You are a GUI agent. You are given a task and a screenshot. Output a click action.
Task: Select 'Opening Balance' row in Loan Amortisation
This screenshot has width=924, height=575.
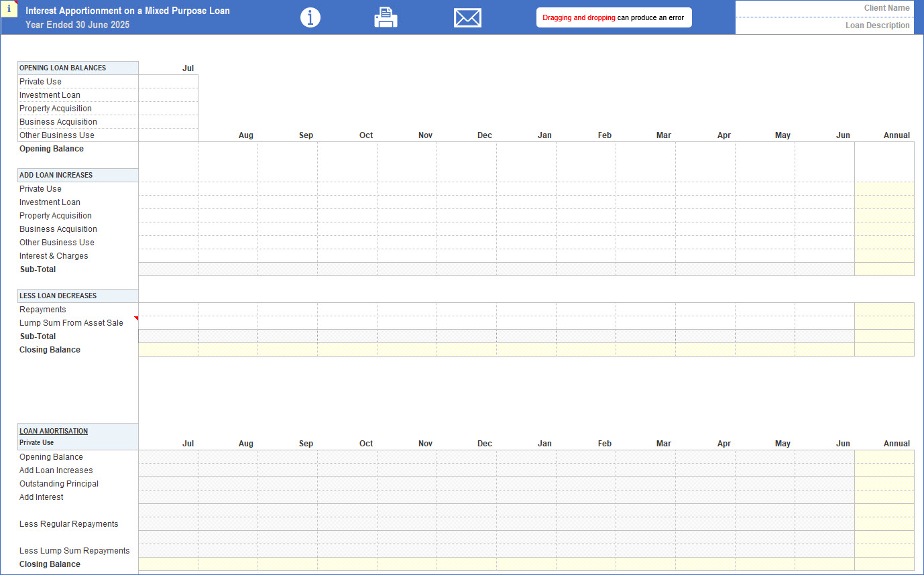[x=52, y=457]
